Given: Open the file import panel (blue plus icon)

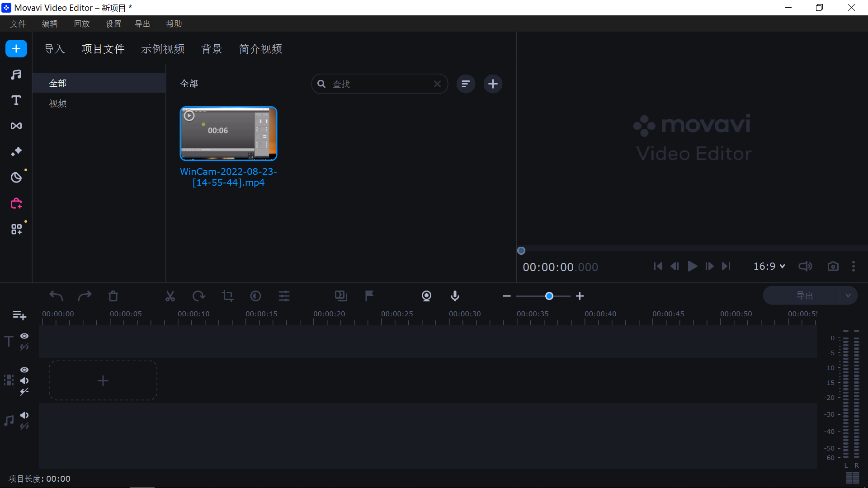Looking at the screenshot, I should [x=16, y=49].
